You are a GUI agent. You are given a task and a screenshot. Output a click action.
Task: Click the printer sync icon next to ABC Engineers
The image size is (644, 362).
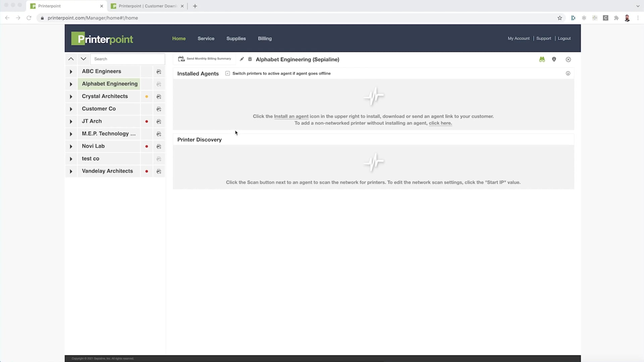click(x=159, y=71)
